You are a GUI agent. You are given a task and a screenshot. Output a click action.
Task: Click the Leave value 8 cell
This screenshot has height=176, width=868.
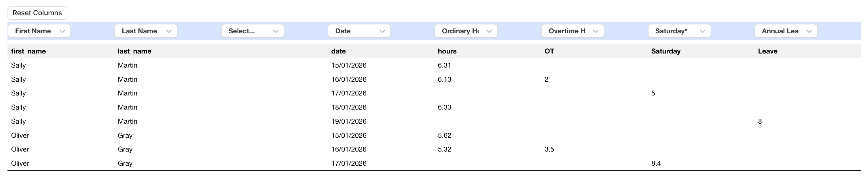pyautogui.click(x=760, y=121)
